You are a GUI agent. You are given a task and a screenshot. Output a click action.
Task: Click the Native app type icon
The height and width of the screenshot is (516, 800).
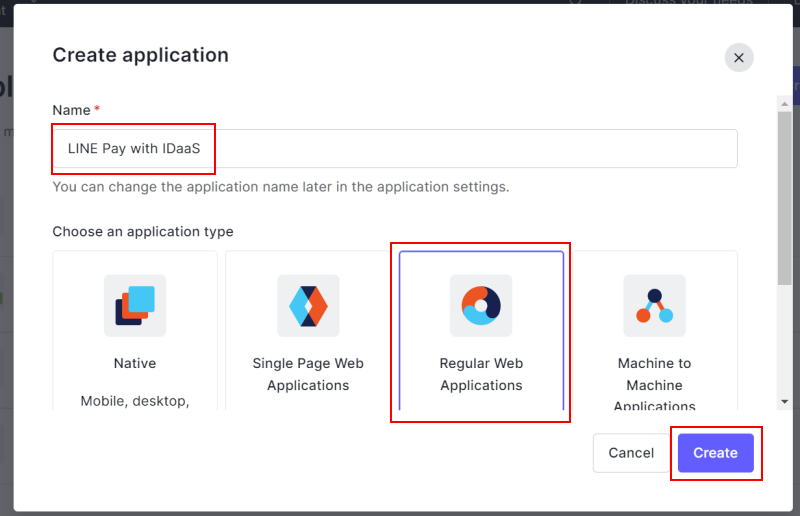135,305
